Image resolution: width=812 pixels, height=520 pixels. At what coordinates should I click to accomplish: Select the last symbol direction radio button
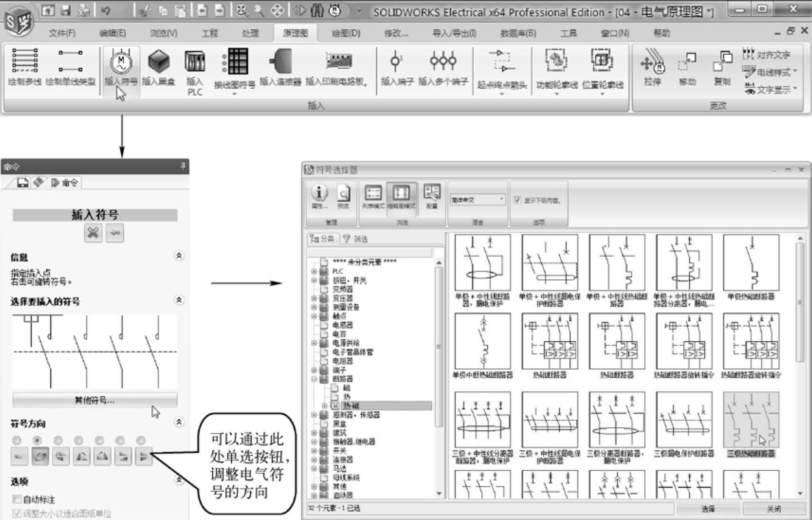coord(141,440)
